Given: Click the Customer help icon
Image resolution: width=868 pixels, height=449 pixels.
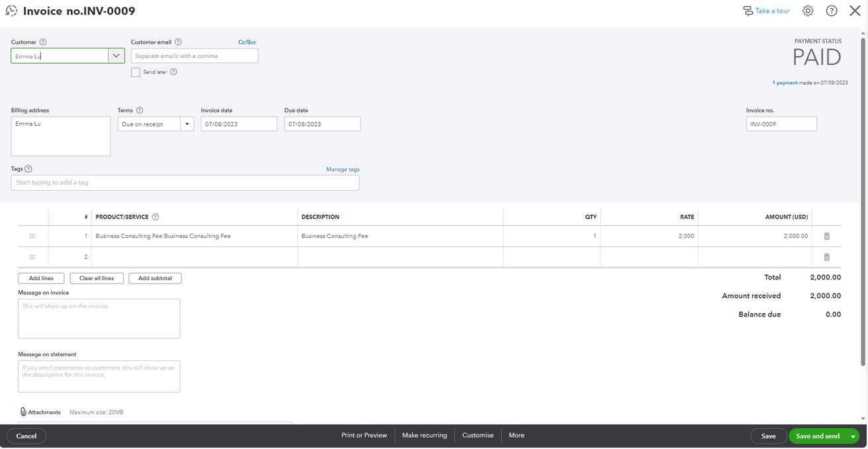Looking at the screenshot, I should [x=43, y=42].
